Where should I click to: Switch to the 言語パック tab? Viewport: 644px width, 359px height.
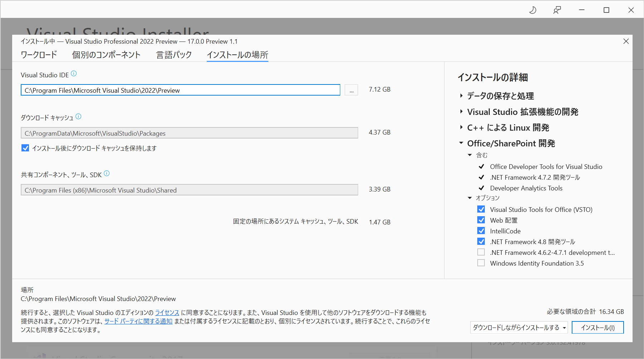[x=174, y=55]
